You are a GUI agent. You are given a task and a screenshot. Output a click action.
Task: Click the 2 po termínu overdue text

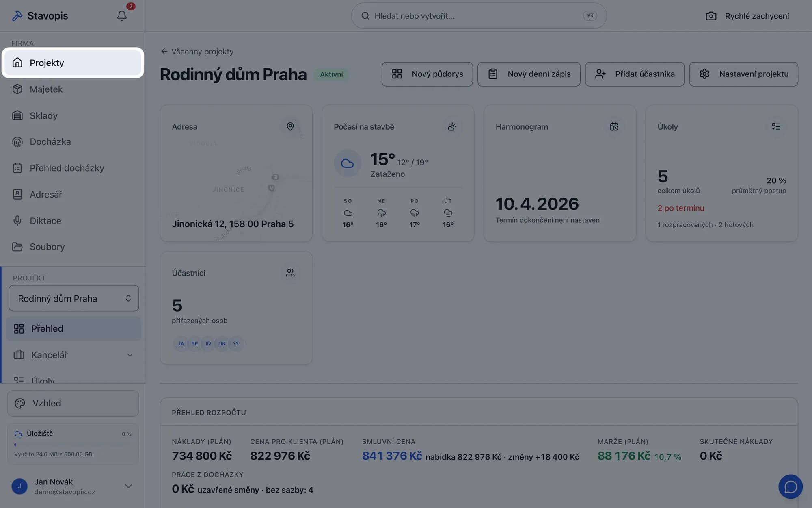(681, 208)
